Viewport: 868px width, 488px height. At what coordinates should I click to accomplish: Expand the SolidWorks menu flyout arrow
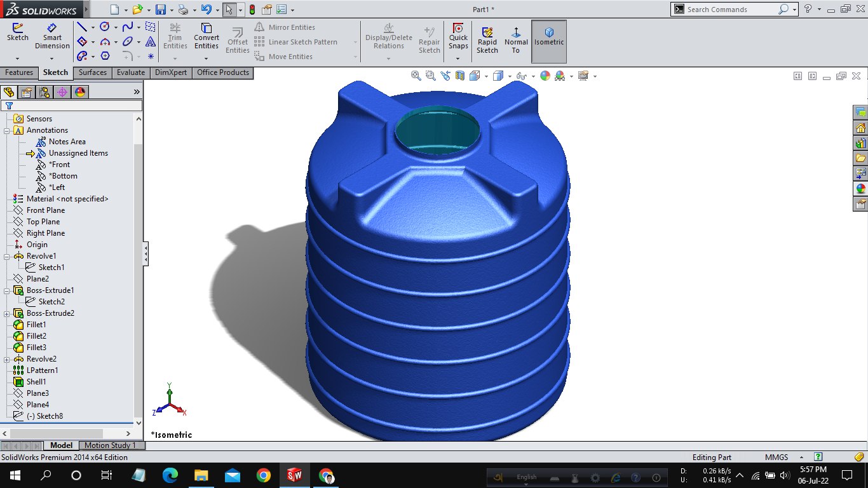pyautogui.click(x=85, y=10)
